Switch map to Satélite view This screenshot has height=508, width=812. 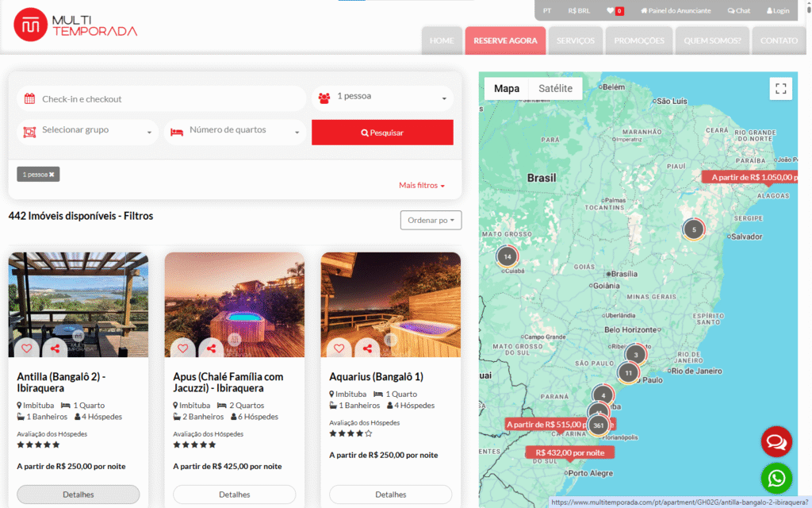[x=555, y=89]
